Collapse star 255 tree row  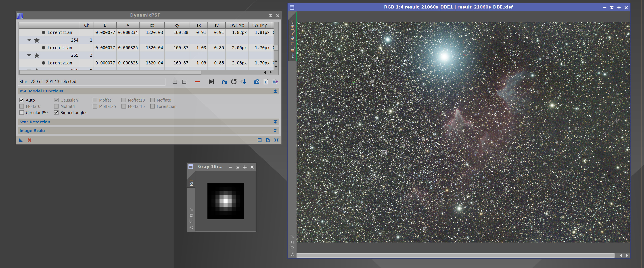[29, 55]
